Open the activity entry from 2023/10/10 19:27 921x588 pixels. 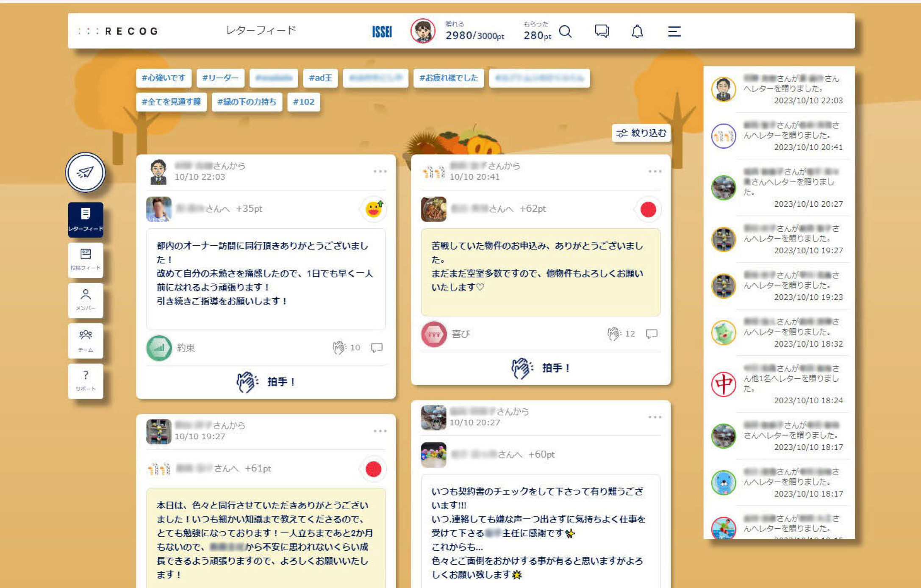[778, 239]
